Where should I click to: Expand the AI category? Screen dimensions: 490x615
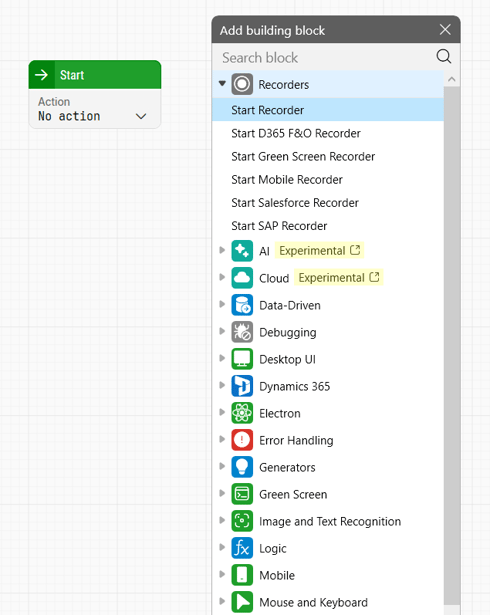[x=222, y=250]
